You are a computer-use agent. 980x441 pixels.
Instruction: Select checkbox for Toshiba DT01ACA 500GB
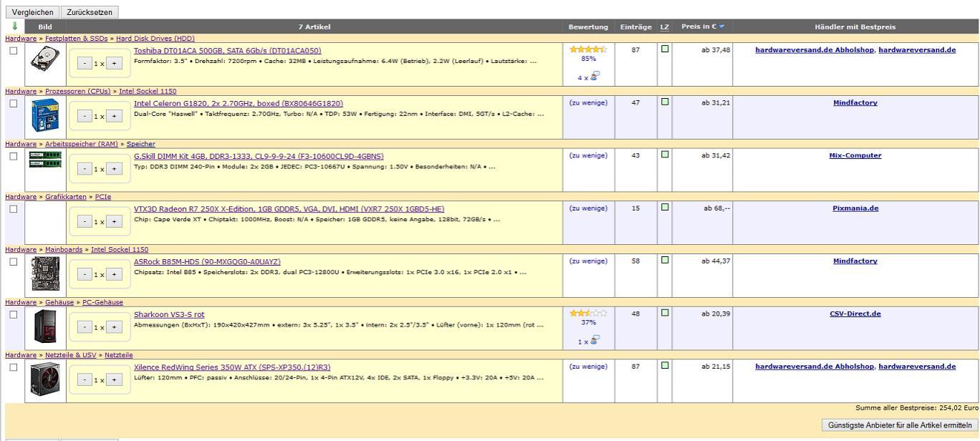[x=13, y=51]
